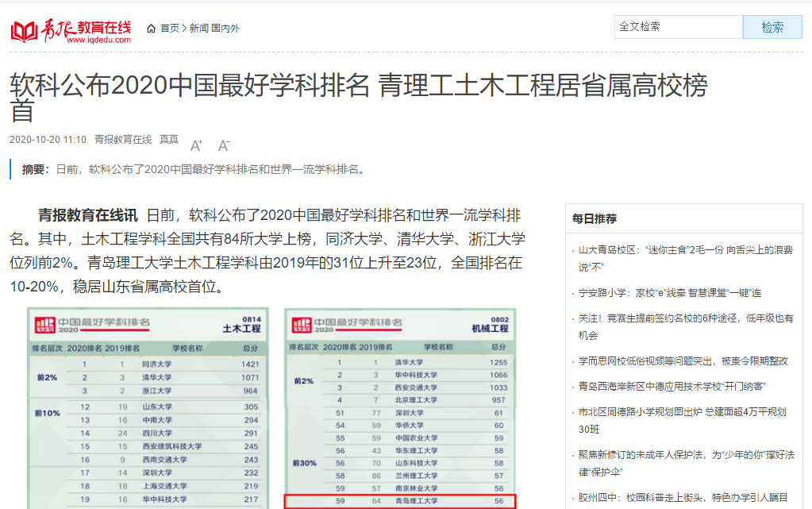812x509 pixels.
Task: Open the 机械工程 ranking table image
Action: pyautogui.click(x=400, y=408)
